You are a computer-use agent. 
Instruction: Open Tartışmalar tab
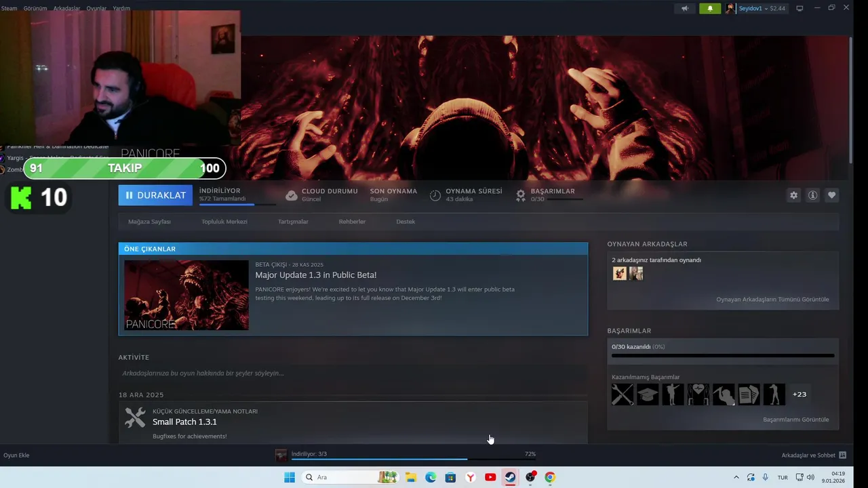(293, 222)
